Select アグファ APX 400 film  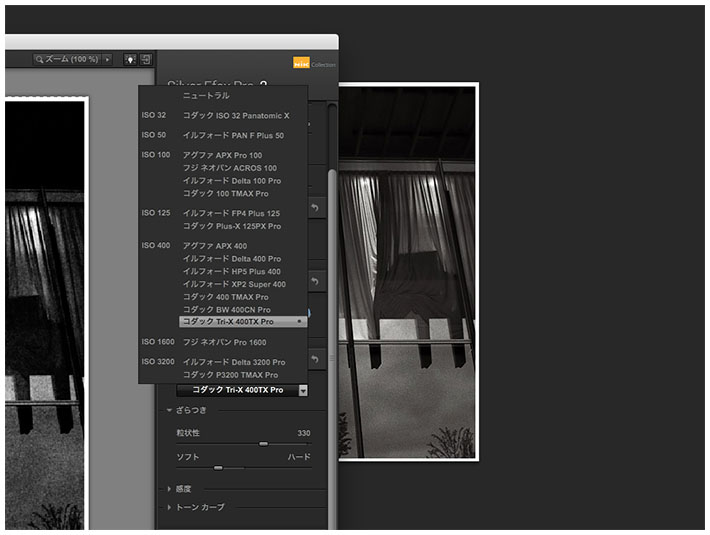[x=215, y=246]
